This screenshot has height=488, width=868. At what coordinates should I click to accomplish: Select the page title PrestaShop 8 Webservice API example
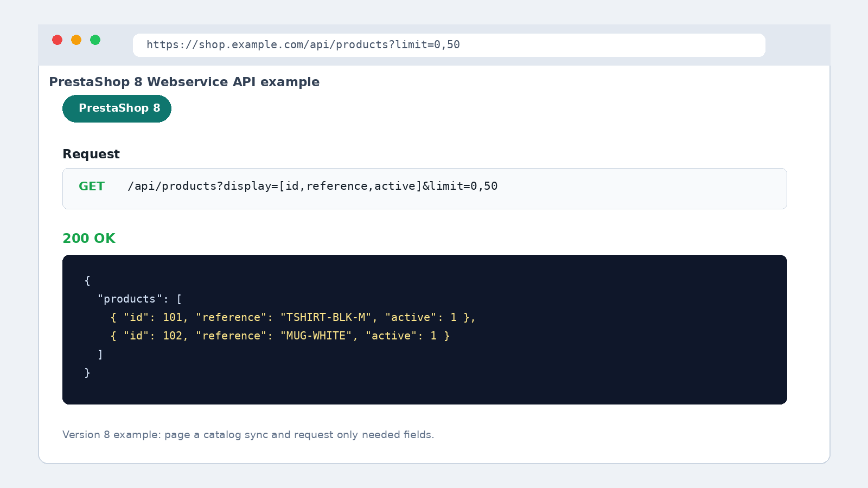coord(184,82)
